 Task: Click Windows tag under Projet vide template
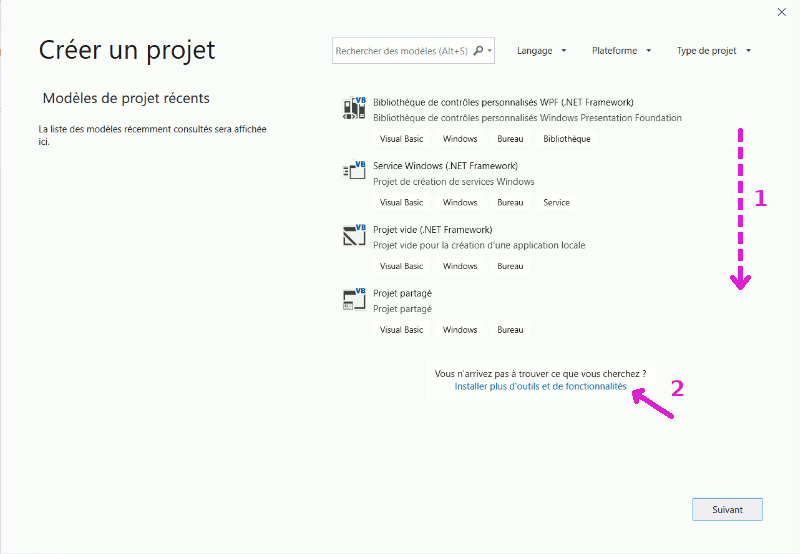click(460, 266)
